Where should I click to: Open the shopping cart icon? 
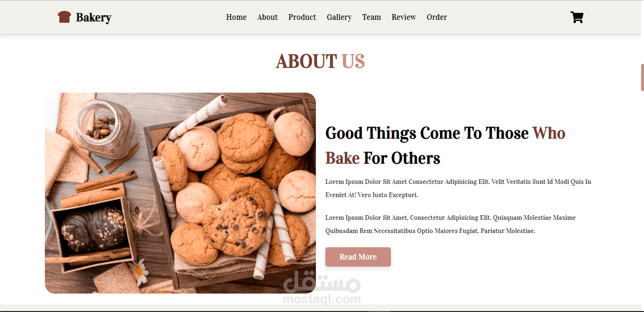577,17
